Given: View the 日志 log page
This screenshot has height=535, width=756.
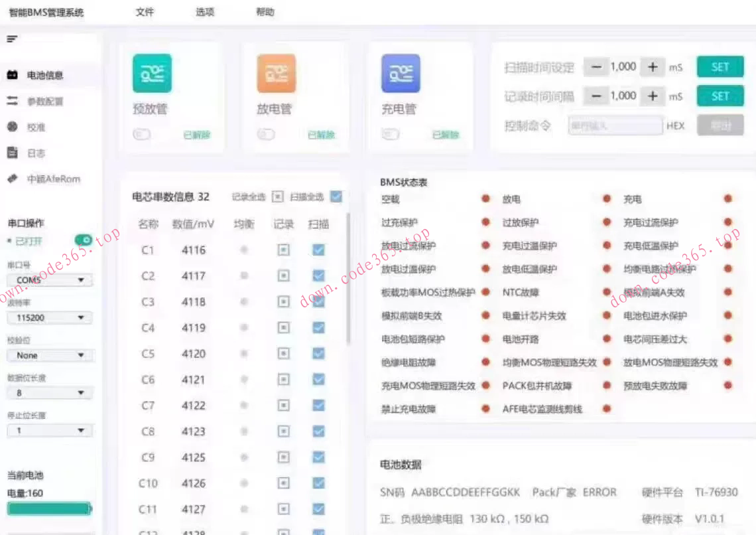Looking at the screenshot, I should [x=32, y=153].
